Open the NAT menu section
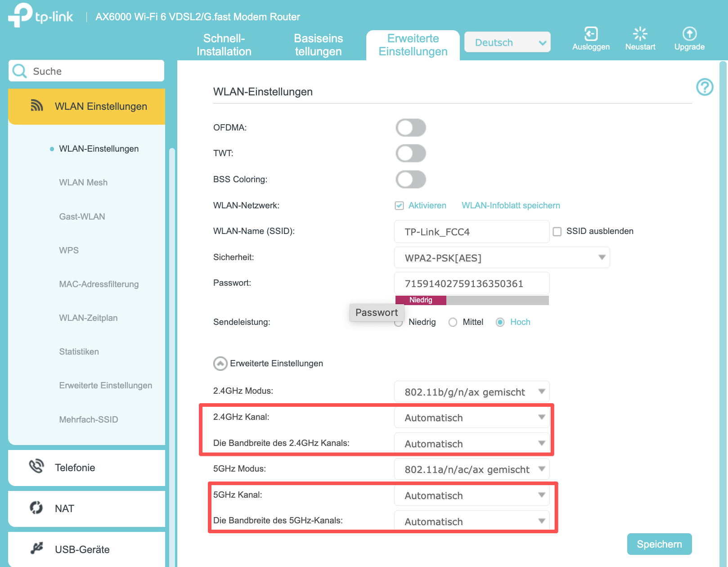The height and width of the screenshot is (567, 728). point(86,508)
